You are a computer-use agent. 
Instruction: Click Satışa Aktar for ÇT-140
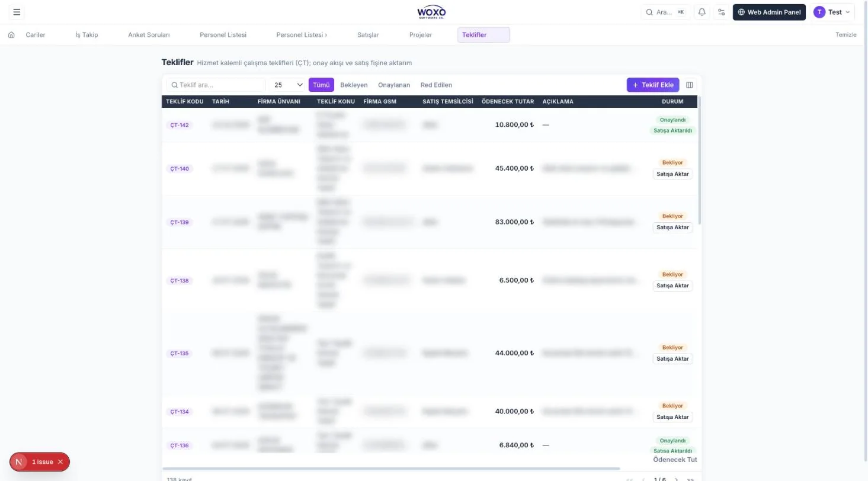pyautogui.click(x=672, y=174)
